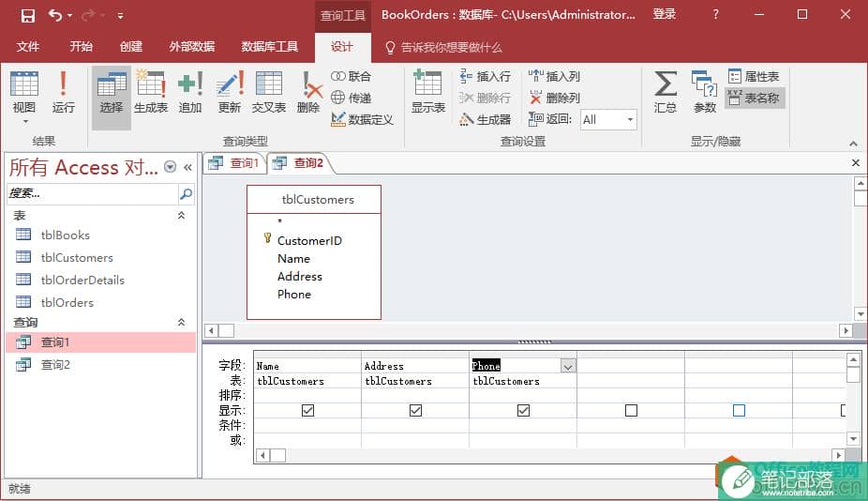This screenshot has height=501, width=868.
Task: Toggle Table Names (表名称) display
Action: [754, 99]
